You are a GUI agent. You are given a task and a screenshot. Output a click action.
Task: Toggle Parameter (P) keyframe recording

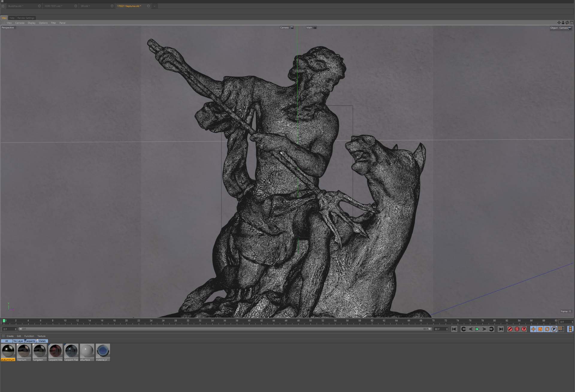click(x=554, y=329)
